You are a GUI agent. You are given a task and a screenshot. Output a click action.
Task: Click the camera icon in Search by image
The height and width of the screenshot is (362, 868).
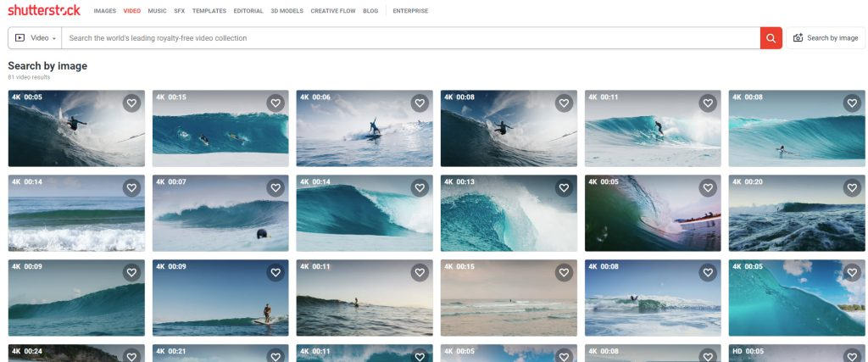[798, 38]
